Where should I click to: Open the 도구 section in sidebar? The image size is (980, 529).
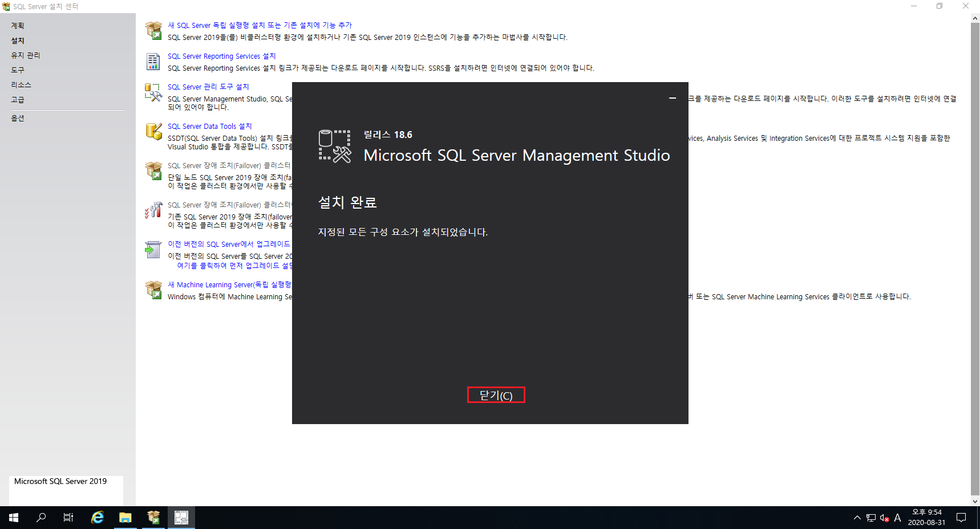pyautogui.click(x=18, y=70)
